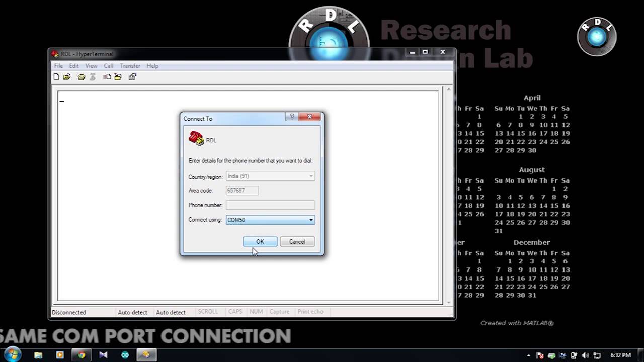Click the terminal scrollbar down arrow
This screenshot has width=644, height=362.
[x=449, y=302]
